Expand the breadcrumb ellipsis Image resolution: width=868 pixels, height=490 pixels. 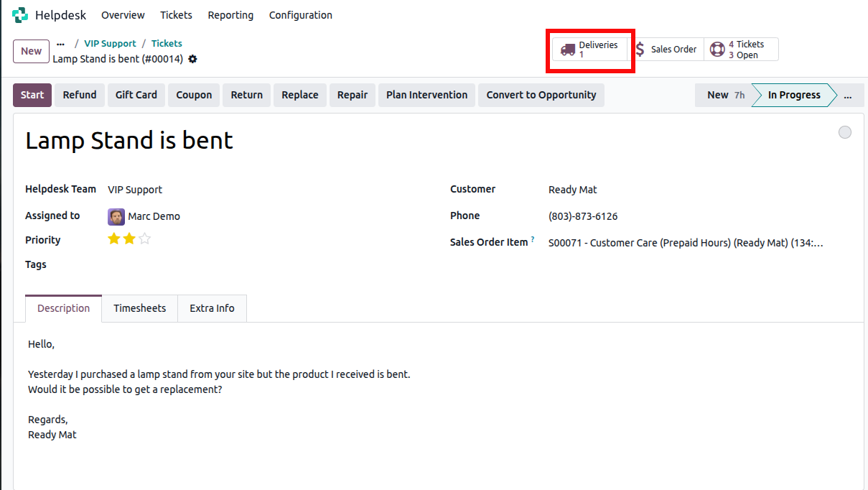point(60,44)
